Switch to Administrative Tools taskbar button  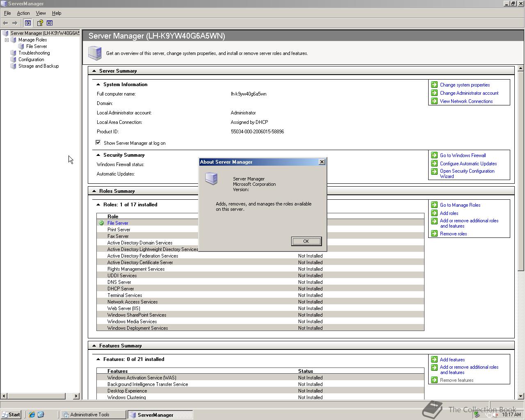[x=94, y=415]
